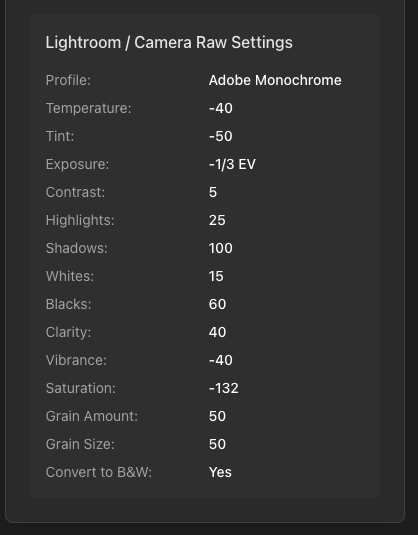Screen dimensions: 418x535
Task: Click the Vibrance value -40
Action: point(221,360)
